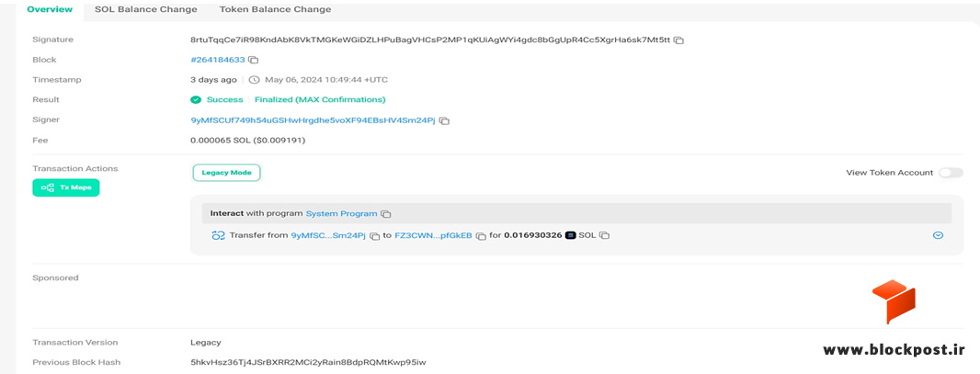
Task: Copy recipient address FZ3CWN...pfGkEB
Action: 481,236
